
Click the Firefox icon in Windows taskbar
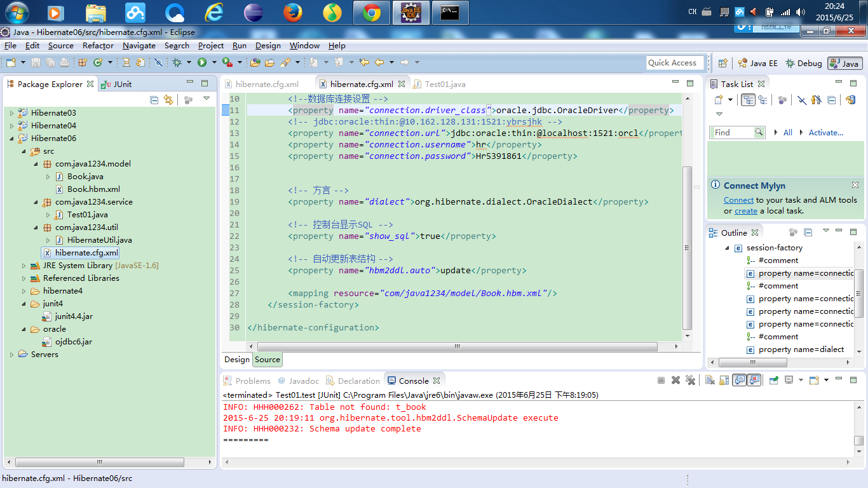click(x=293, y=12)
